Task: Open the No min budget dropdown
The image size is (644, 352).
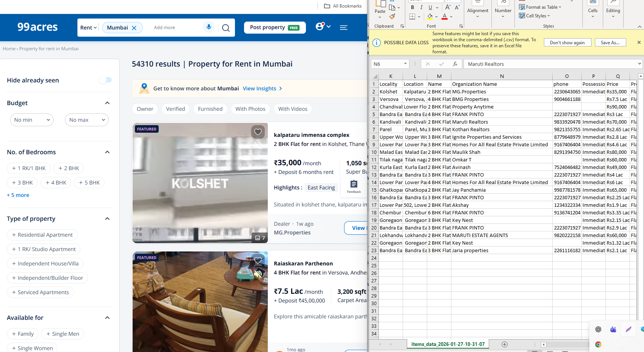Action: [32, 120]
